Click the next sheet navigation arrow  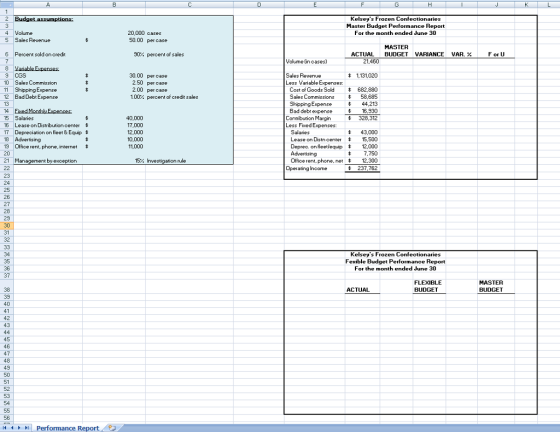[19, 428]
